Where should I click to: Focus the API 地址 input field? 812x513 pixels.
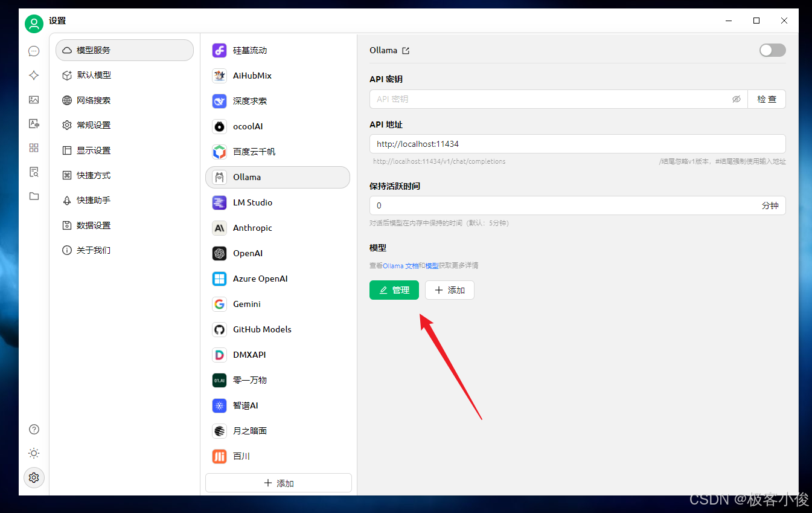(578, 144)
